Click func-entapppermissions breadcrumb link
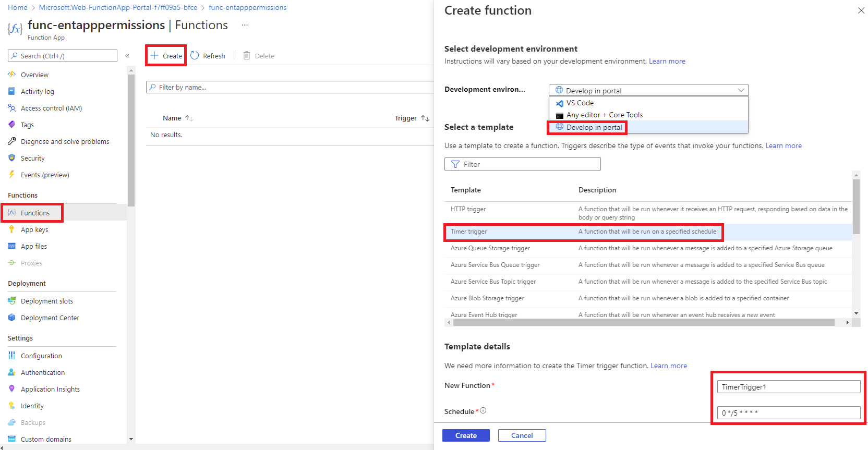The height and width of the screenshot is (450, 868). point(247,8)
